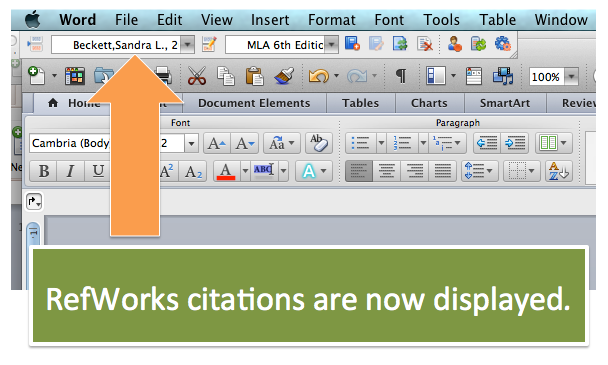This screenshot has height=365, width=608.
Task: Click the RefWorks remove field codes icon
Action: click(425, 43)
